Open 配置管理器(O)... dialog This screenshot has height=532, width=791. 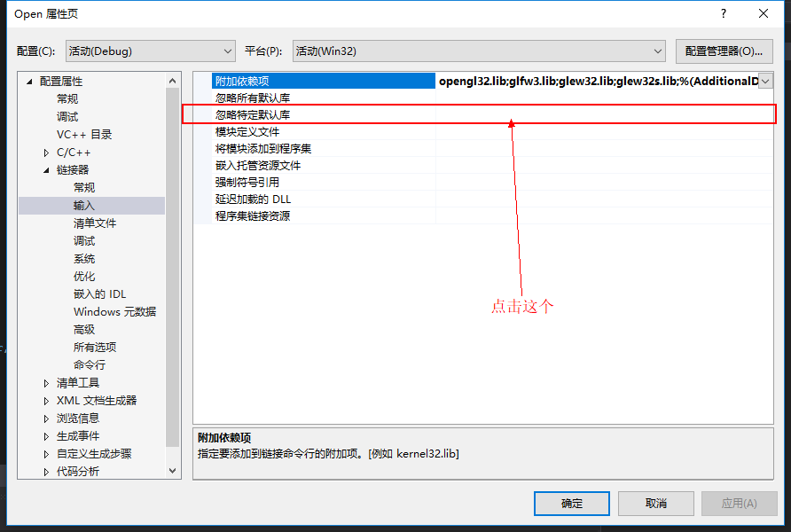point(724,51)
